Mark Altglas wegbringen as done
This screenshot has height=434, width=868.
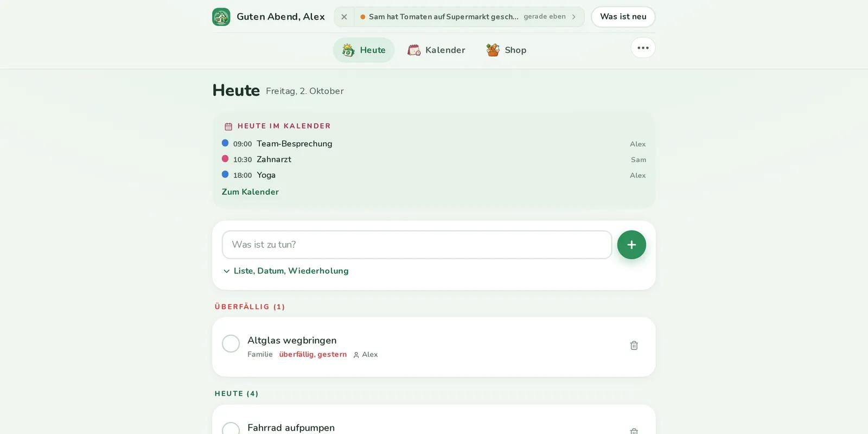(x=231, y=343)
